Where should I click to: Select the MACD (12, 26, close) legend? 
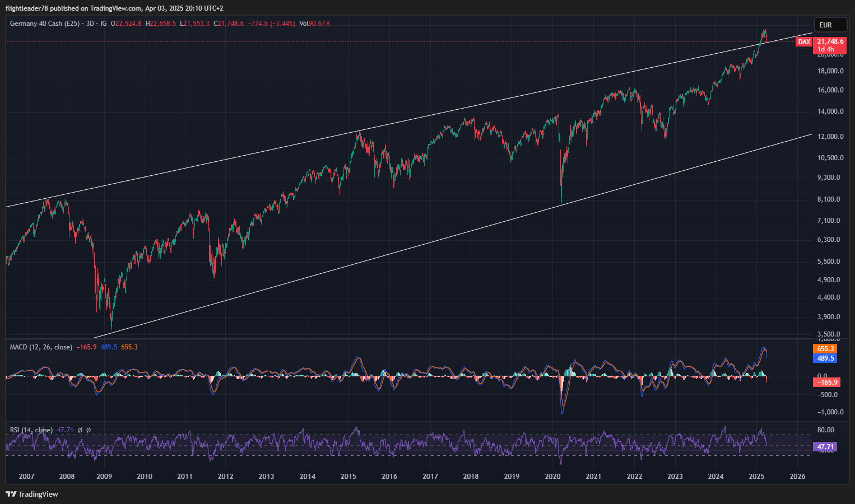pos(41,347)
